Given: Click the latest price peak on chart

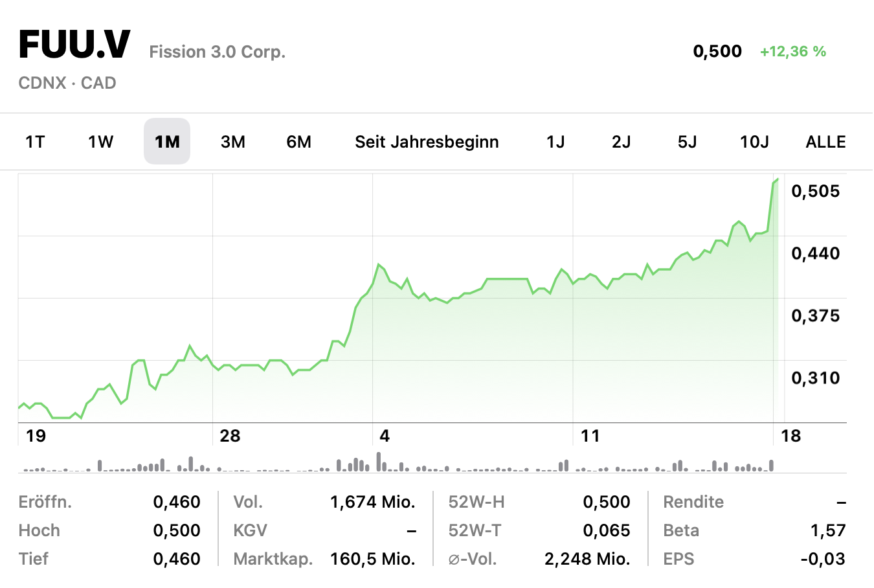Looking at the screenshot, I should pyautogui.click(x=776, y=180).
